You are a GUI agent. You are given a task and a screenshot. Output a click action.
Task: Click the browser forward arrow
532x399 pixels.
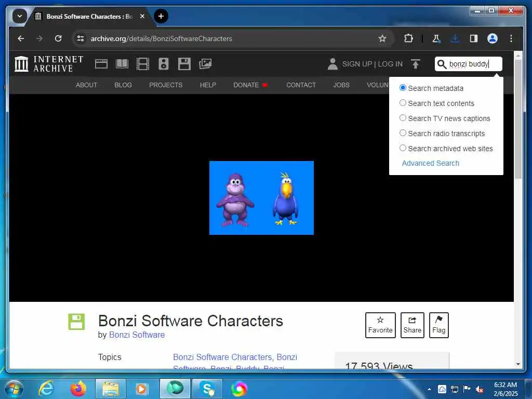[x=39, y=38]
